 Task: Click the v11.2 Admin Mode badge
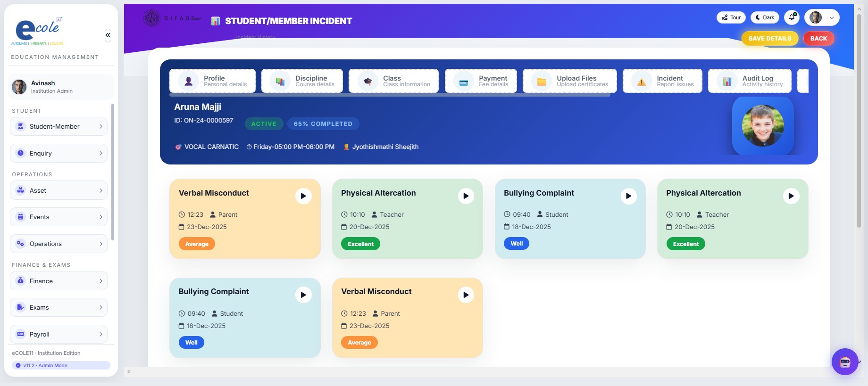(x=61, y=365)
